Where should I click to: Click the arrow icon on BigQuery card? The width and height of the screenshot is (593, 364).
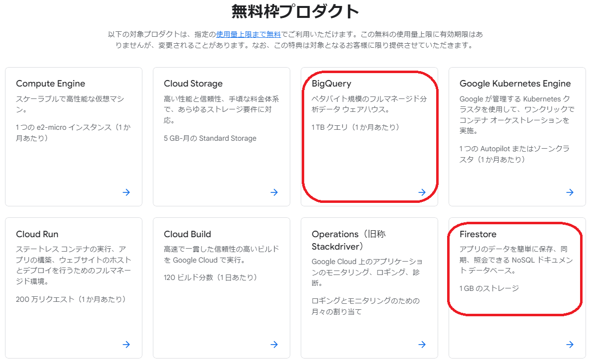tap(422, 192)
